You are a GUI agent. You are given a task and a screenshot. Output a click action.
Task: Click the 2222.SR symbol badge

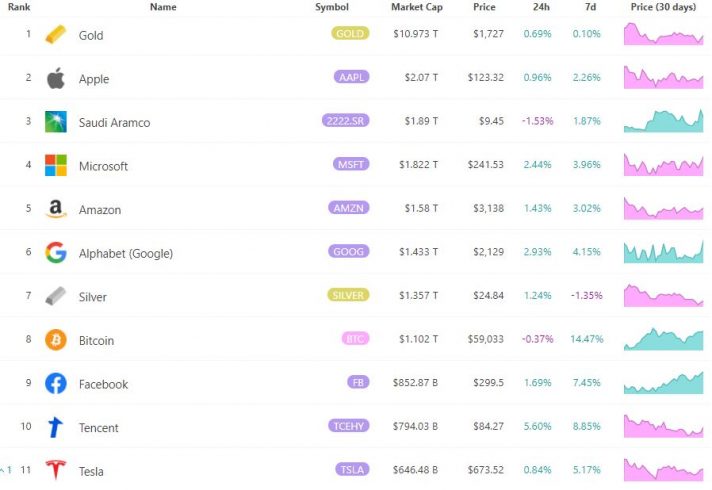(x=346, y=121)
